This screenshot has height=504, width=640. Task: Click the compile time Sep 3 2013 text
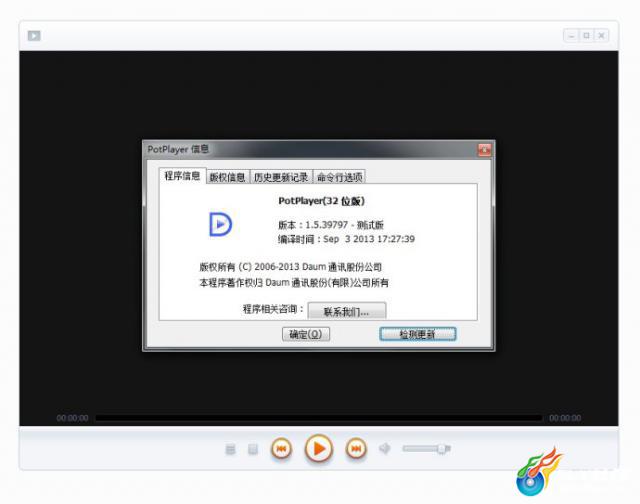click(x=369, y=239)
